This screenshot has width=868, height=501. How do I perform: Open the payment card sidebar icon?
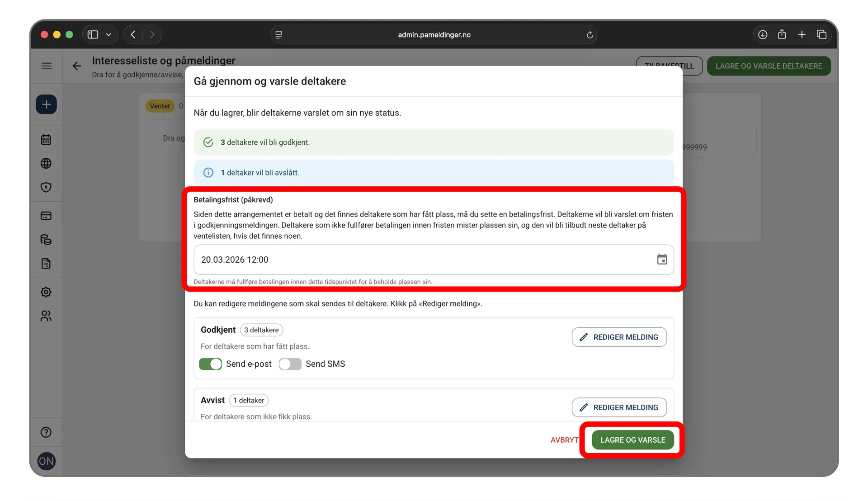pos(46,216)
